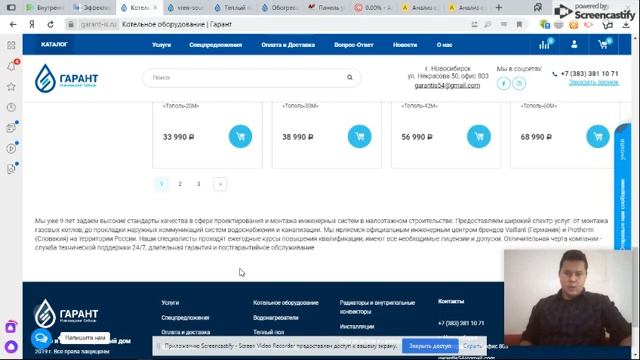Click the Заказать звонок link
The image size is (640, 360).
[x=594, y=82]
